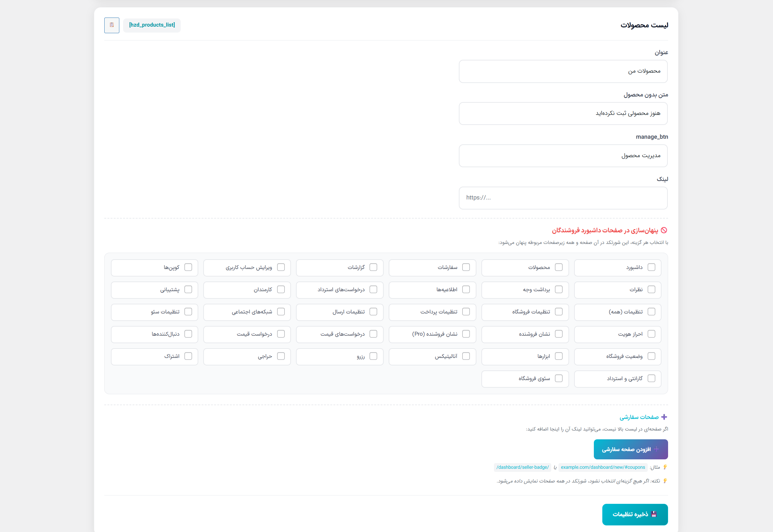Click the save disk icon in ذخیره تنظیمات
The image size is (773, 532).
[654, 514]
